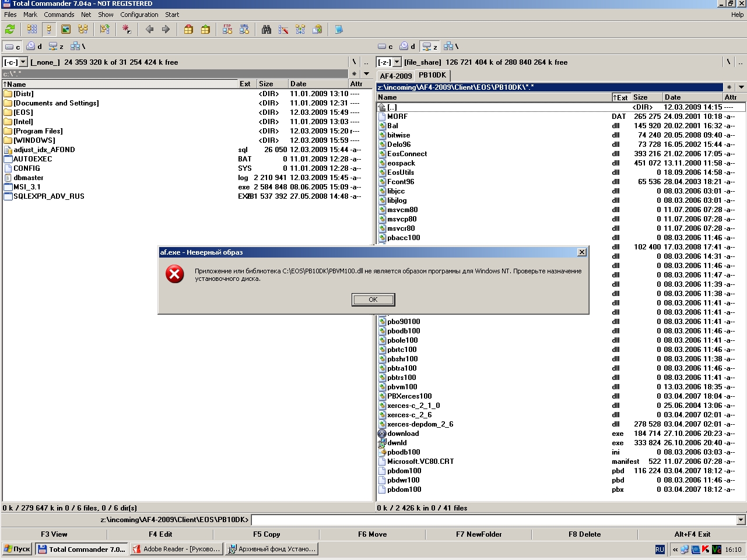Open the Commands menu
The height and width of the screenshot is (560, 747).
(59, 15)
